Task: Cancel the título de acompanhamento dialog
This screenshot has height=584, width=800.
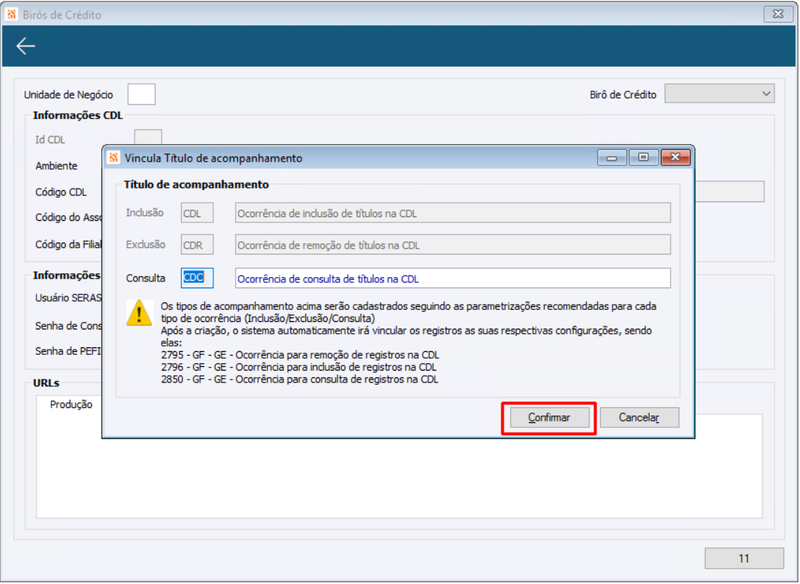Action: point(639,418)
